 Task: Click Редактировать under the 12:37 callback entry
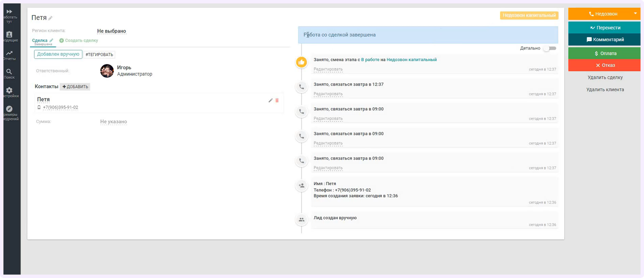(328, 94)
